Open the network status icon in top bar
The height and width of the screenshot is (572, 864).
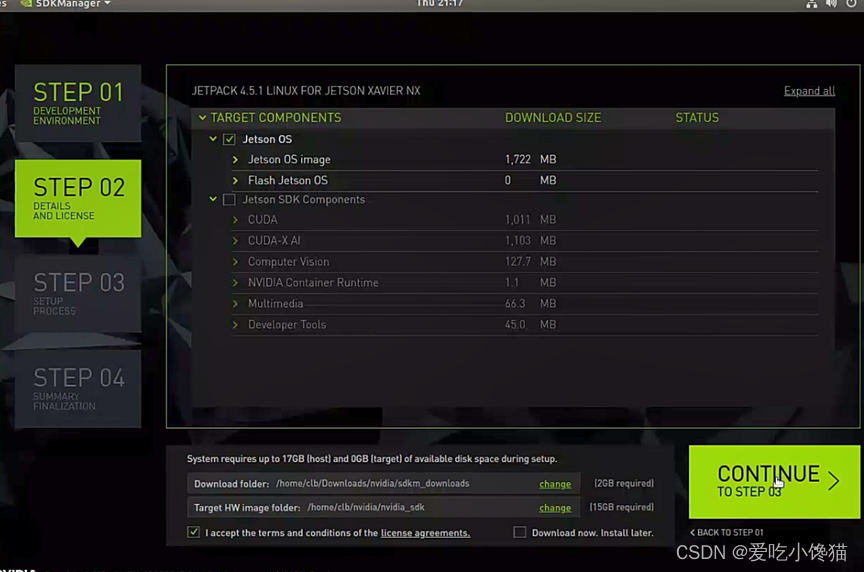click(x=812, y=4)
